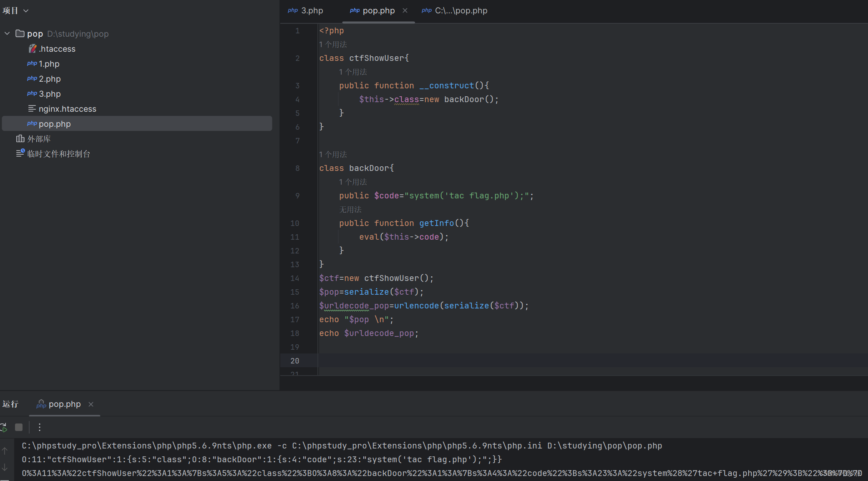Click the pop folder icon
The image size is (868, 481).
20,33
